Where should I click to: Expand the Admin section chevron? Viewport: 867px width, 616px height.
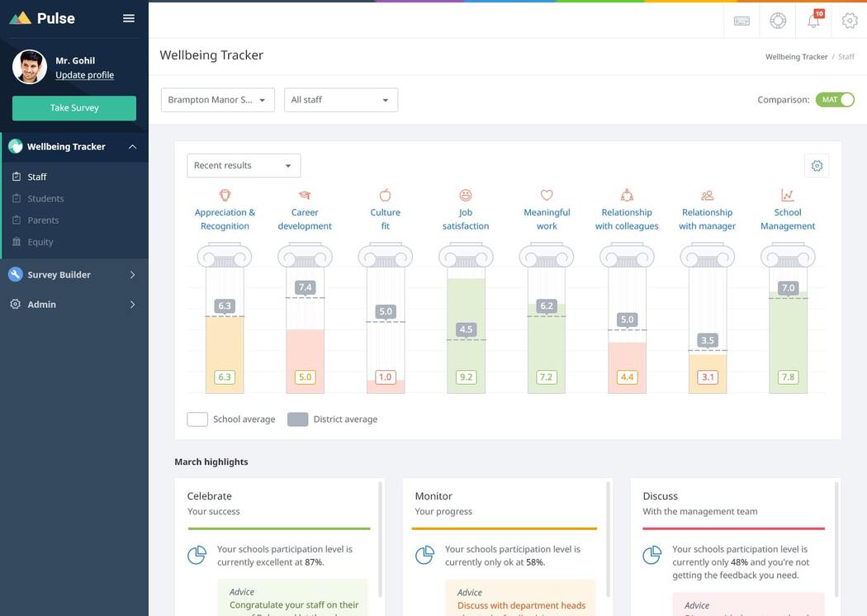coord(133,304)
